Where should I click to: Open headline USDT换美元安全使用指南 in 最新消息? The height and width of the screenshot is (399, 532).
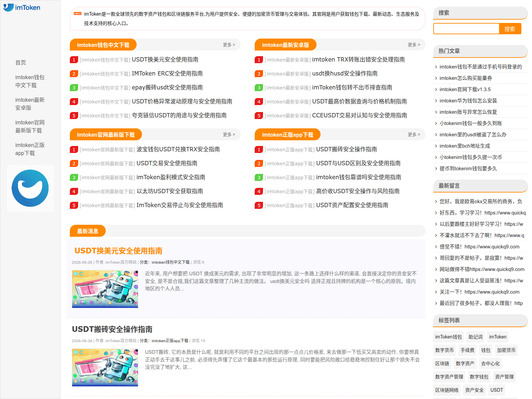click(x=118, y=251)
